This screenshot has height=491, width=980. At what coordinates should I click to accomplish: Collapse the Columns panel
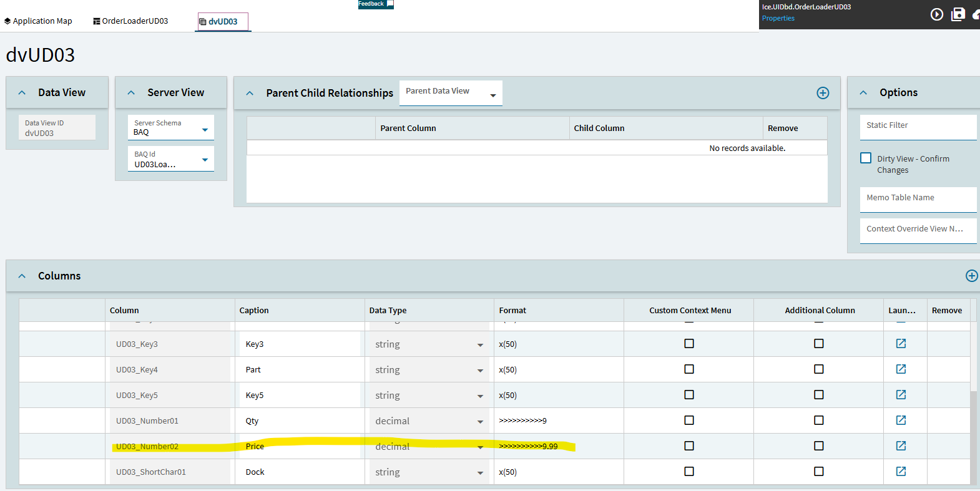tap(22, 276)
